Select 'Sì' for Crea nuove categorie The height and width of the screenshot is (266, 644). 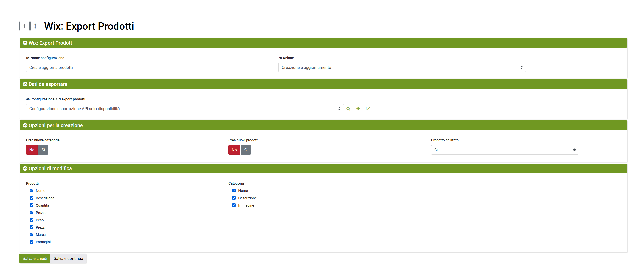click(43, 150)
